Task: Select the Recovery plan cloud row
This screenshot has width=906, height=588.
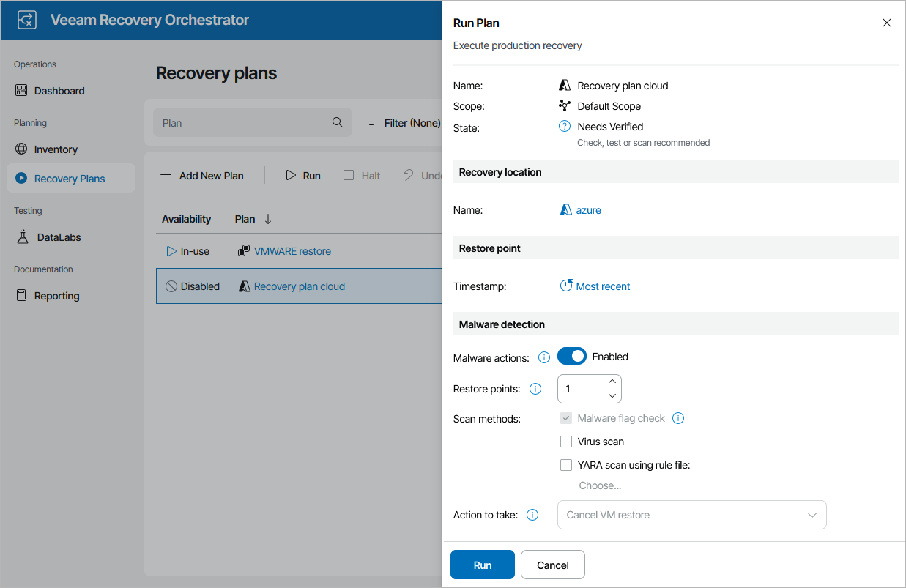Action: coord(299,286)
